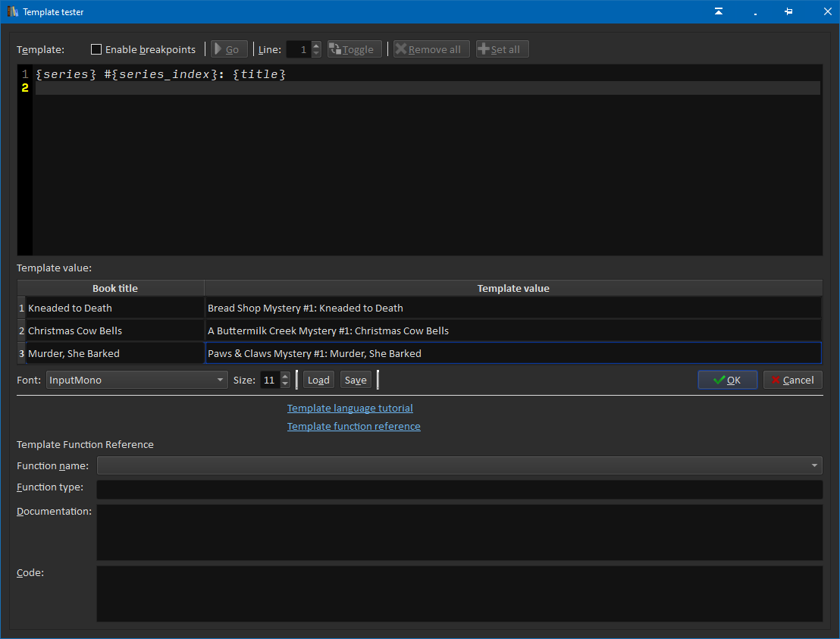Open Template language tutorial link
Viewport: 840px width, 639px height.
[349, 408]
